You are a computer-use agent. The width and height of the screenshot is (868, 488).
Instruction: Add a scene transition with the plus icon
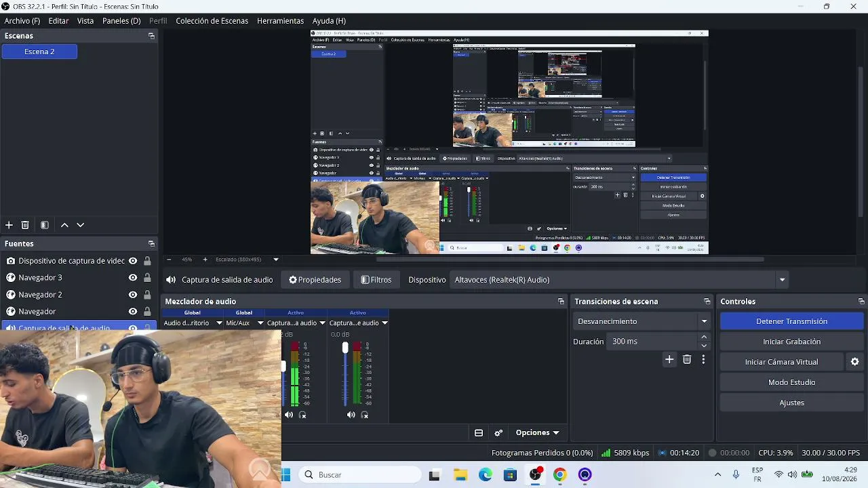(669, 360)
